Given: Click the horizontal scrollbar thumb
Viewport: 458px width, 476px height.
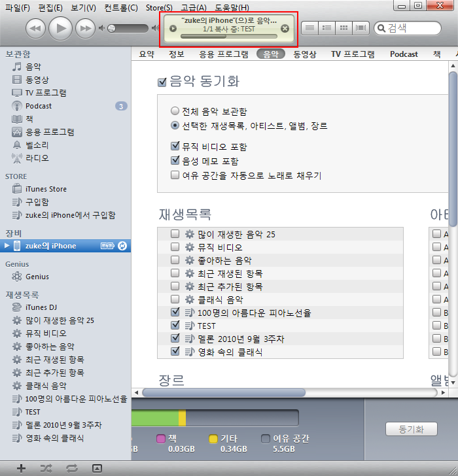Looking at the screenshot, I should coord(224,392).
